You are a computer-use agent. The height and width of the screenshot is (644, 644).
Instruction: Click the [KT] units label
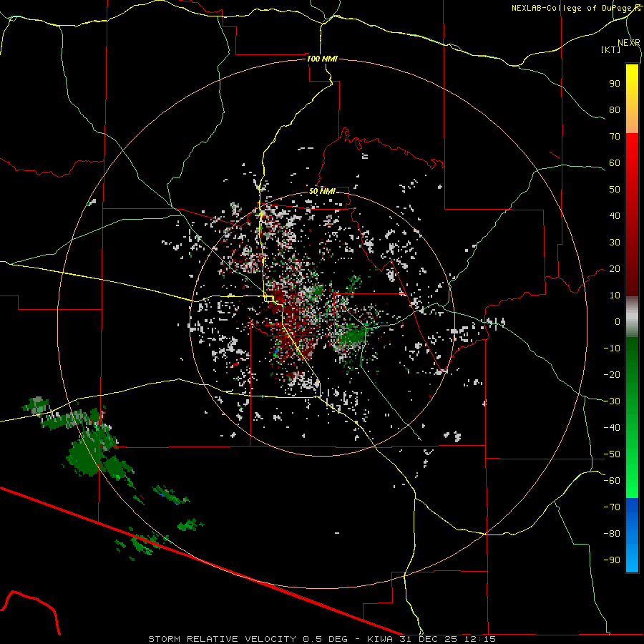coord(610,49)
